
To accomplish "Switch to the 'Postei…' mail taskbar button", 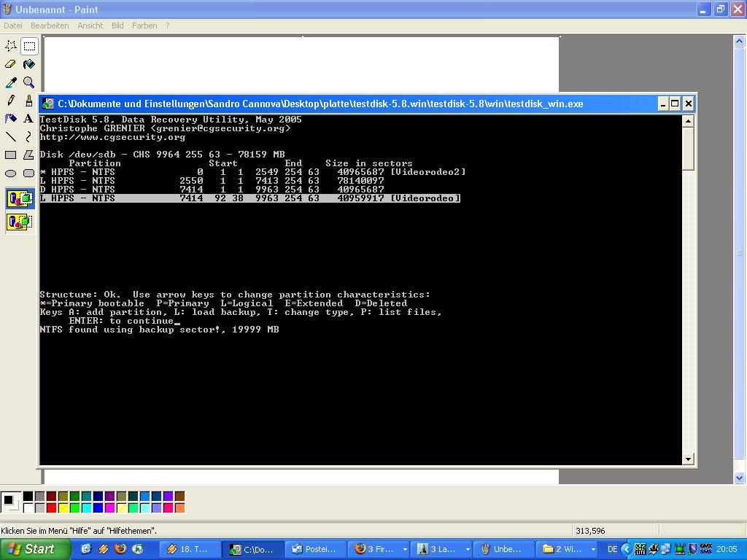I will pyautogui.click(x=315, y=550).
